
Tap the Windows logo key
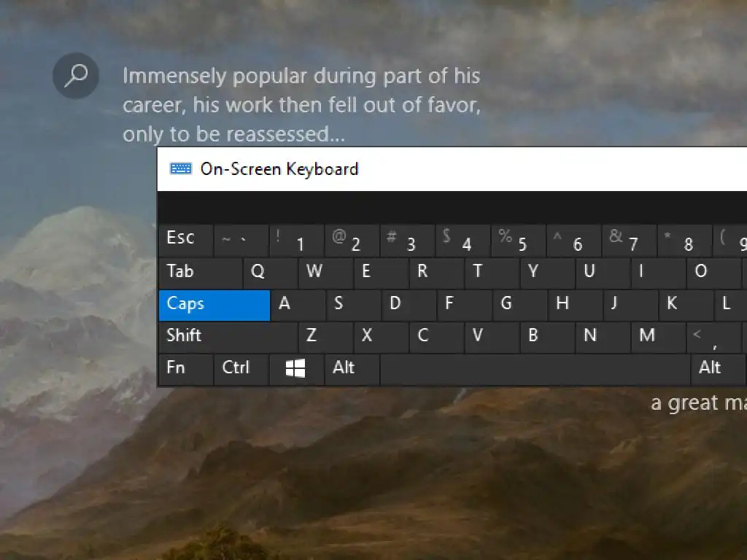[296, 368]
